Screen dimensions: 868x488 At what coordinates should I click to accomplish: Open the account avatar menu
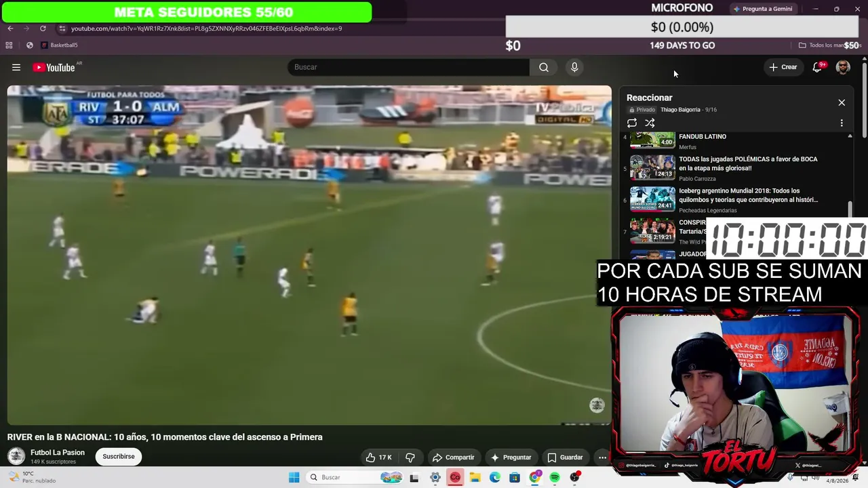[843, 67]
